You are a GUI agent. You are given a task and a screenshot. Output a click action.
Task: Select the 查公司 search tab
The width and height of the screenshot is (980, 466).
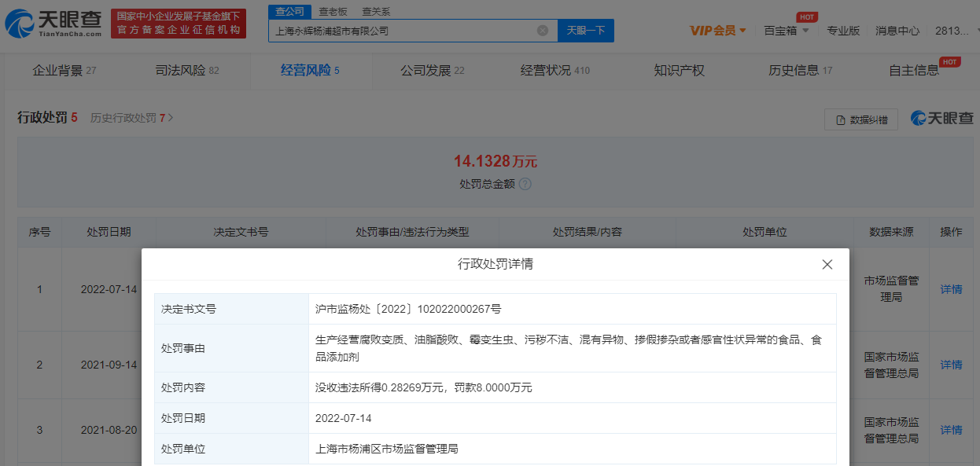(289, 12)
